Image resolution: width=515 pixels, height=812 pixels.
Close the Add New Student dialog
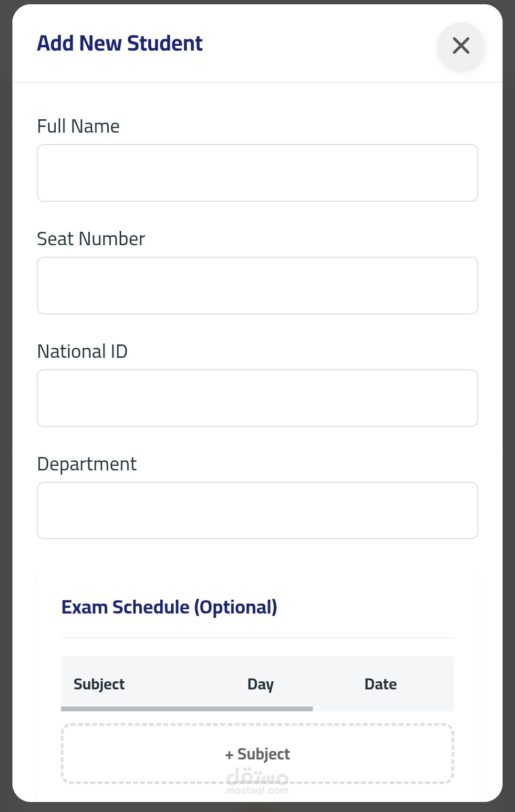pyautogui.click(x=461, y=46)
